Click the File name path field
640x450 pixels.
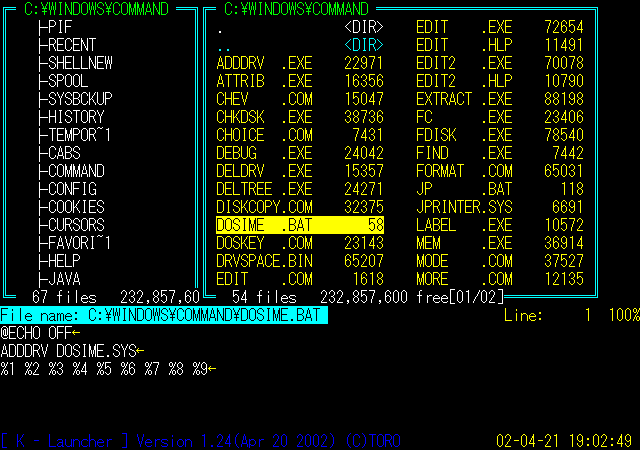[x=163, y=315]
